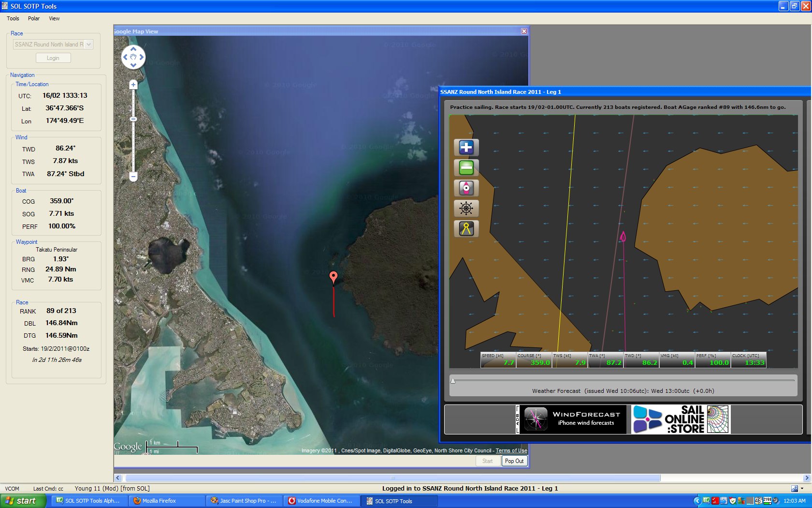Viewport: 812px width, 508px height.
Task: Click the longitude value 174°49.49'E
Action: coord(65,120)
